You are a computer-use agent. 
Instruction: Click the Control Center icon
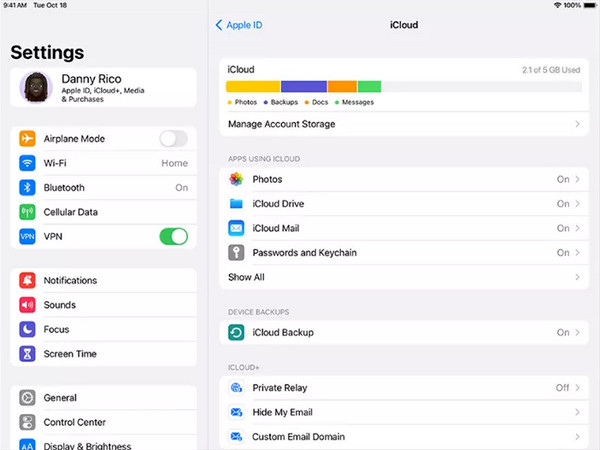tap(27, 422)
